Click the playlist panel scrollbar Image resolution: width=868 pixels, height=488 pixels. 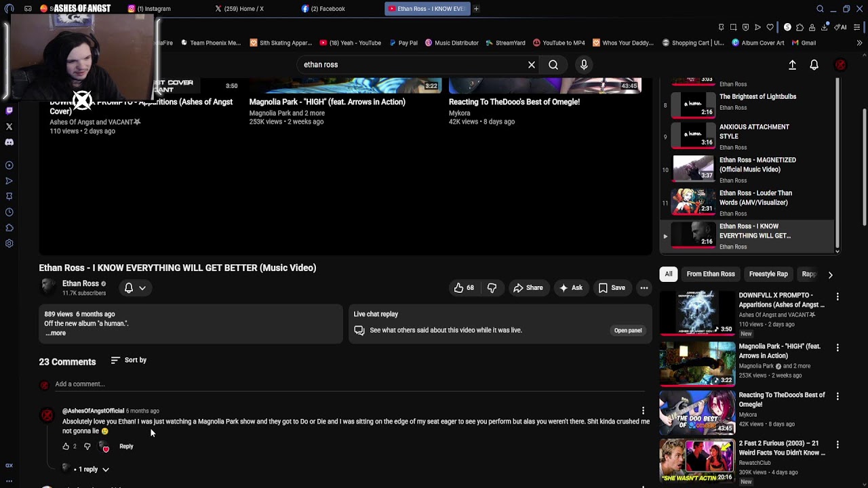pos(837,163)
